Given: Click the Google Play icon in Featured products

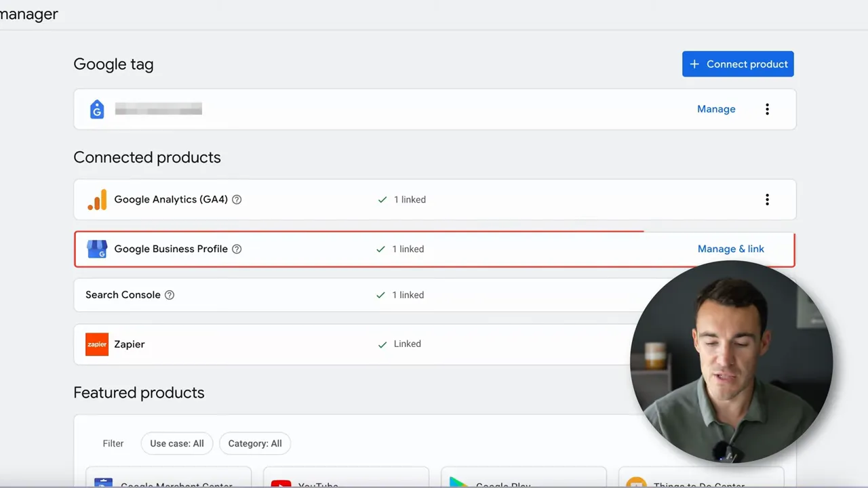Looking at the screenshot, I should 459,483.
